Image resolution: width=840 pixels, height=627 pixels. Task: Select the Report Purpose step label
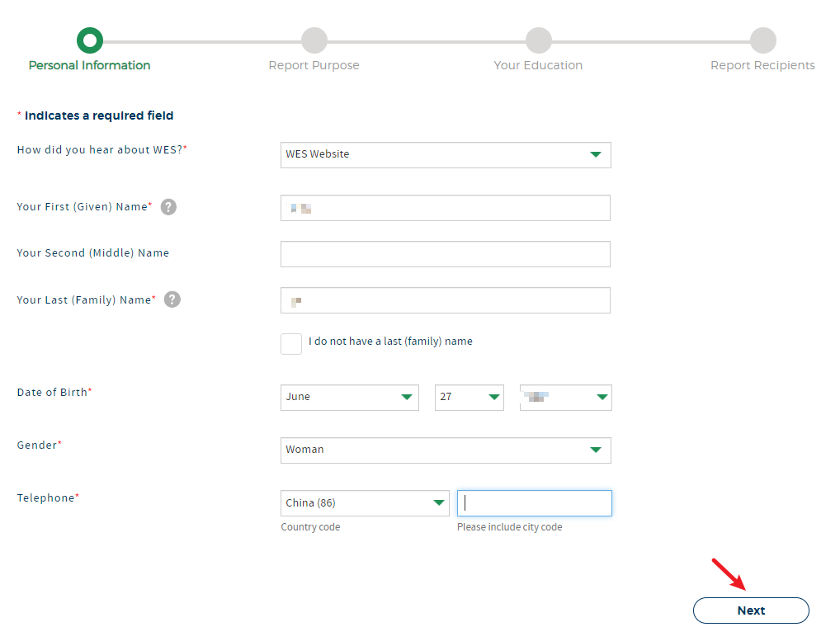tap(314, 65)
